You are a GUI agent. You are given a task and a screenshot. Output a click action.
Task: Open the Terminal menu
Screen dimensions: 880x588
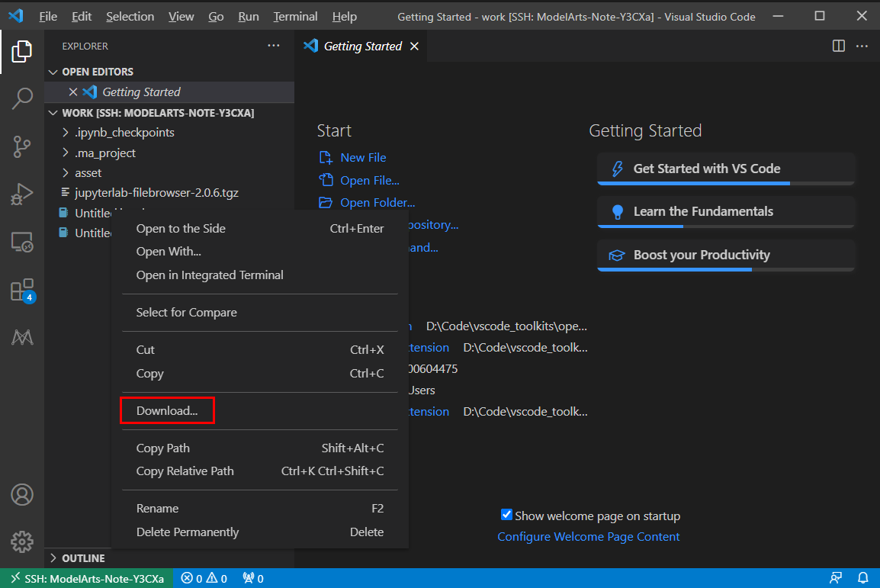pos(295,16)
